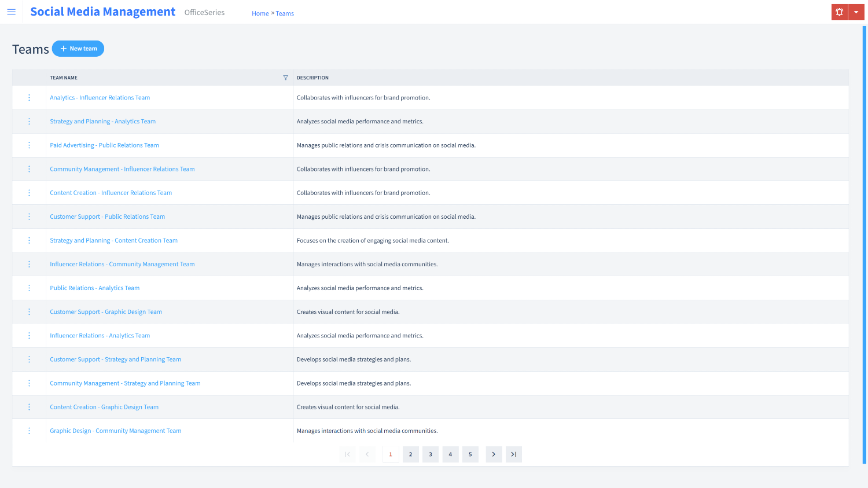Open the Team Name column filter dropdown
Screen dimensions: 868x488
[x=285, y=77]
